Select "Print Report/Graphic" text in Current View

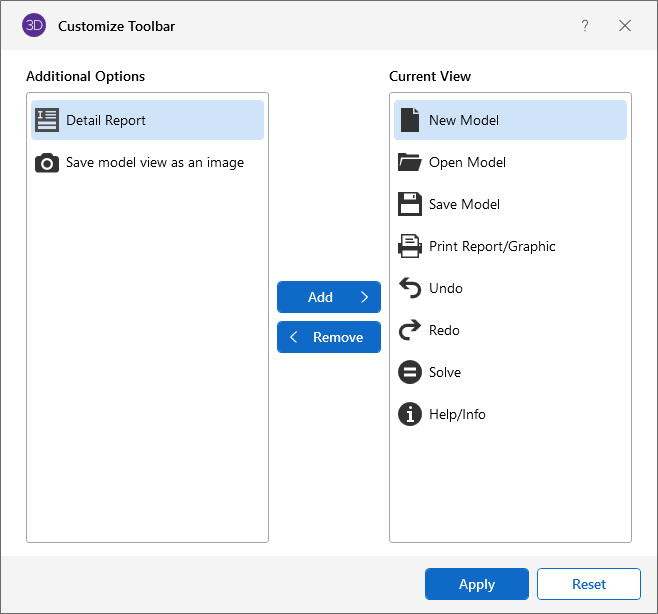pyautogui.click(x=492, y=246)
